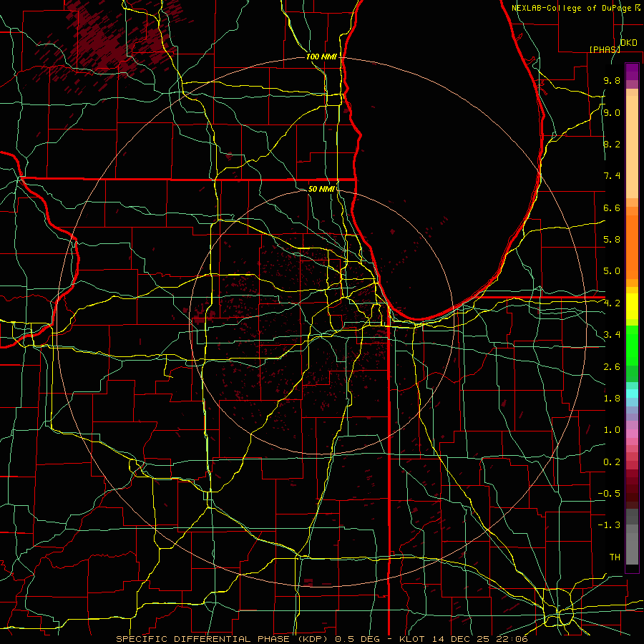Click the 9.0 scale value
This screenshot has height=644, width=644.
[x=612, y=112]
